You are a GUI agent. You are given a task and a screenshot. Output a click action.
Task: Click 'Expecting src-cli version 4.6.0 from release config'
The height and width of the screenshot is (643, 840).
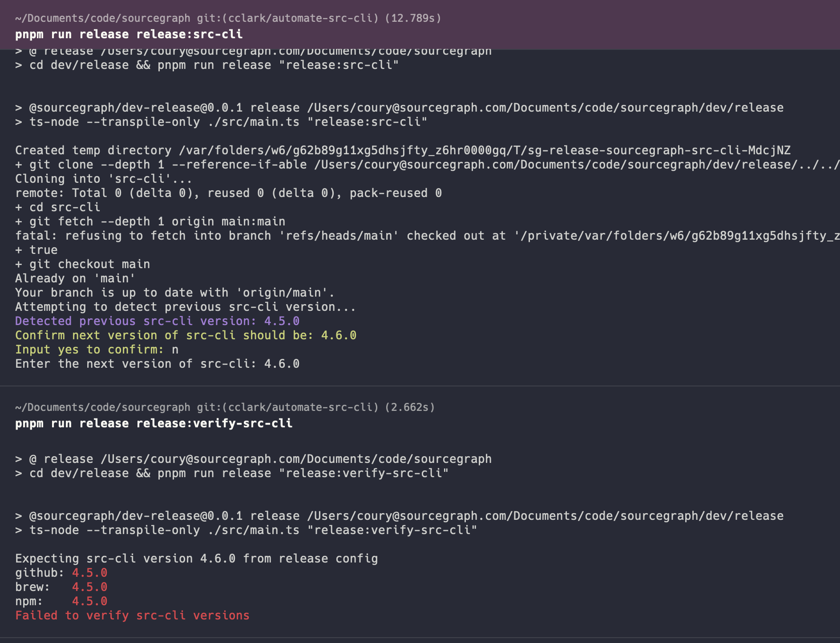[x=196, y=559]
